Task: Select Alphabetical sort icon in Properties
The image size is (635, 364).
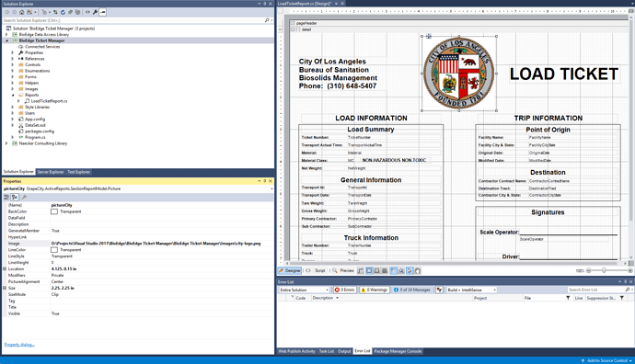Action: coord(15,197)
